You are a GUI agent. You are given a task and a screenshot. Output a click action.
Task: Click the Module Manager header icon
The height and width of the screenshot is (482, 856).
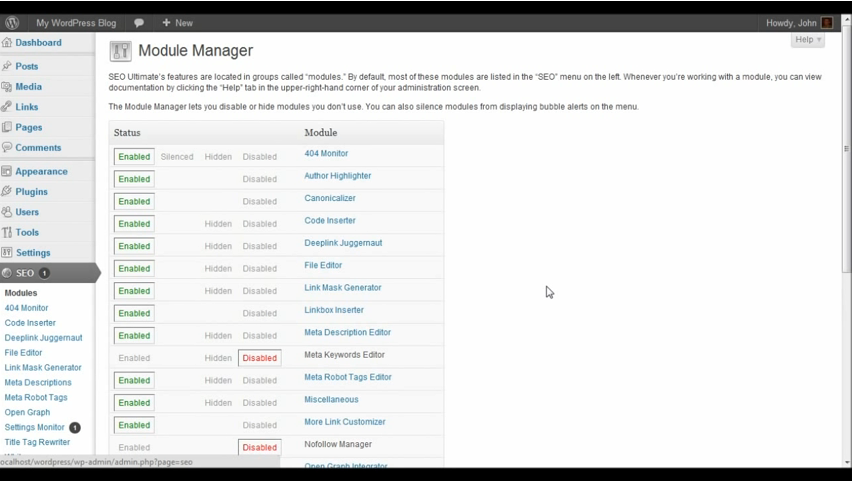(121, 51)
